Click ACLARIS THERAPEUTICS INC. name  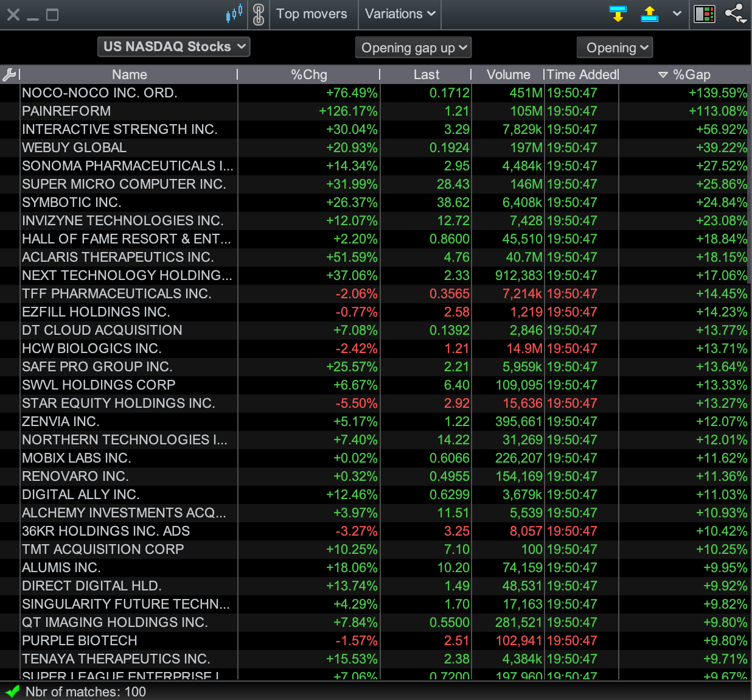(118, 257)
